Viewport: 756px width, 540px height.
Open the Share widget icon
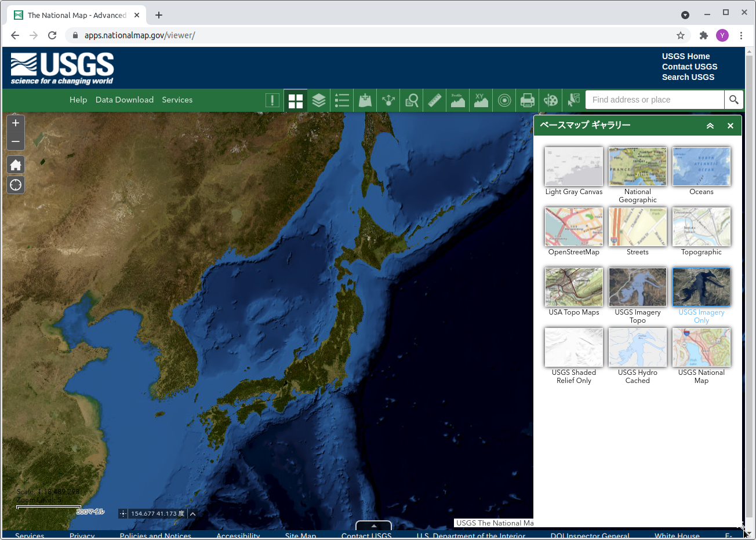[x=388, y=100]
